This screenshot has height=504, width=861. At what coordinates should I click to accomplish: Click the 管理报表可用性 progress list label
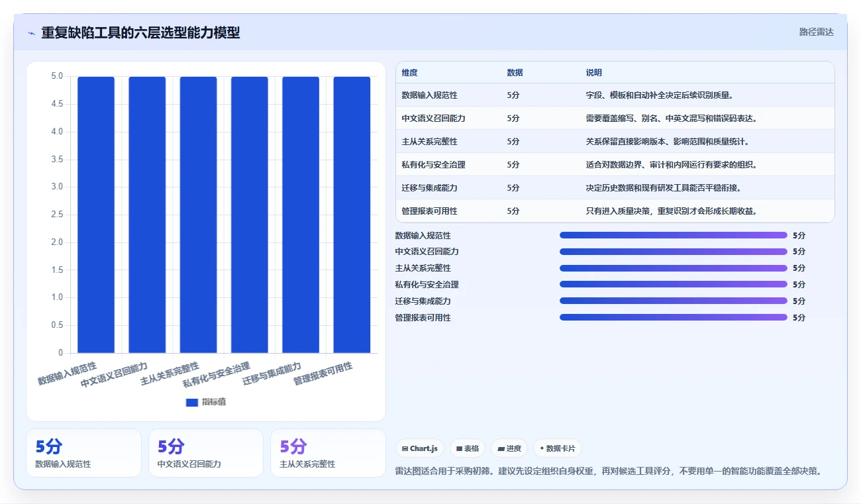point(423,317)
